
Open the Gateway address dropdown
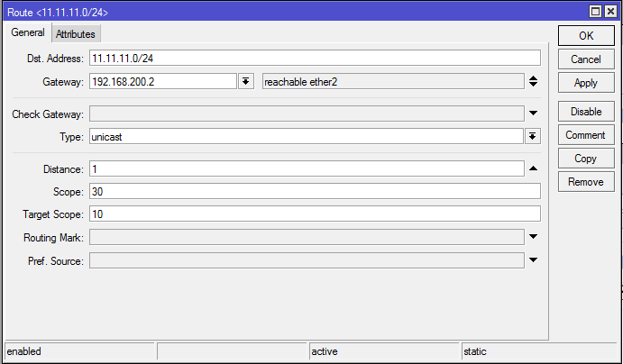click(x=246, y=82)
